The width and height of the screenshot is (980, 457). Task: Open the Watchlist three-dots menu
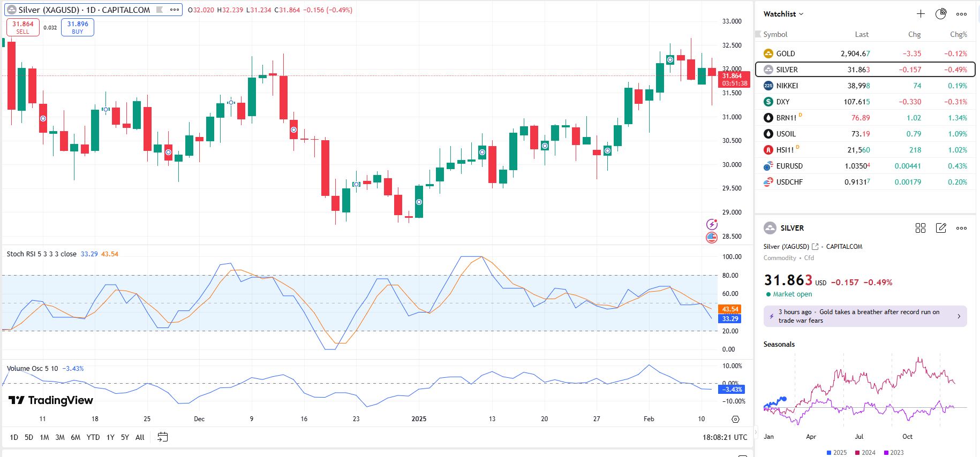coord(962,14)
